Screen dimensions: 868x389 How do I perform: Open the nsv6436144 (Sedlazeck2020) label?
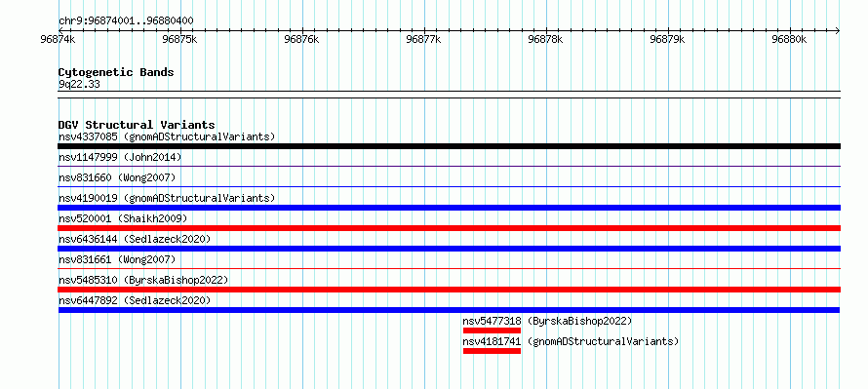(135, 239)
